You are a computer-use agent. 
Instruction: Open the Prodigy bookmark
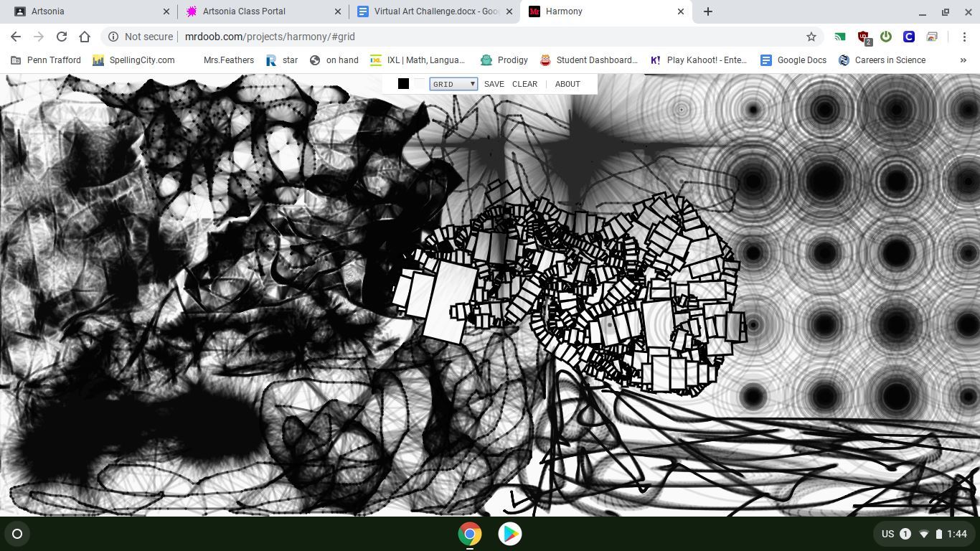coord(504,60)
